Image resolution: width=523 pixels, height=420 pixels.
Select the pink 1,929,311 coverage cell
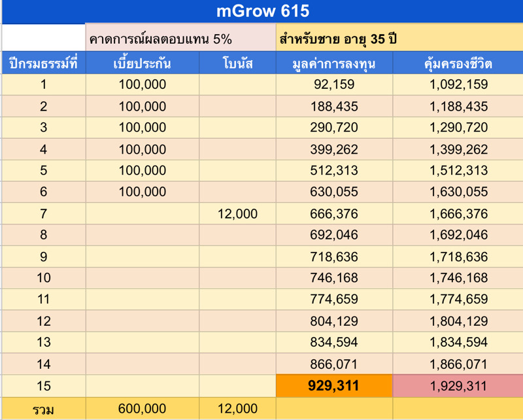click(x=458, y=386)
